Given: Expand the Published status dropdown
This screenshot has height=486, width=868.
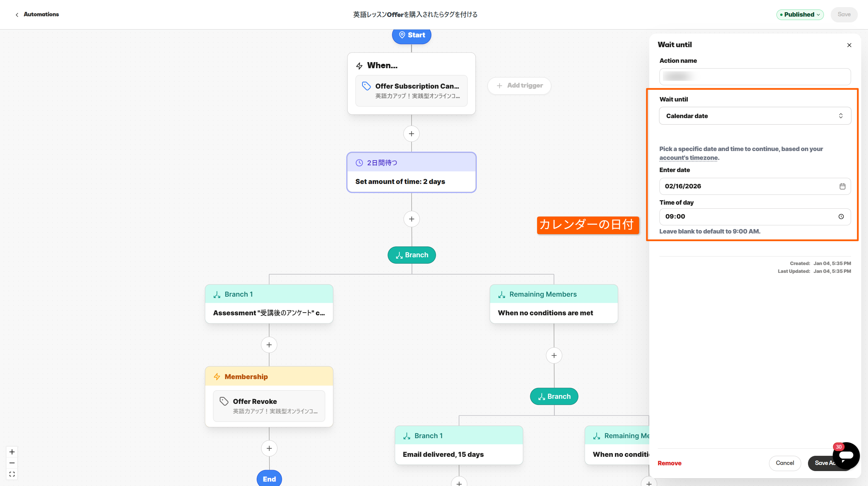Looking at the screenshot, I should (800, 15).
